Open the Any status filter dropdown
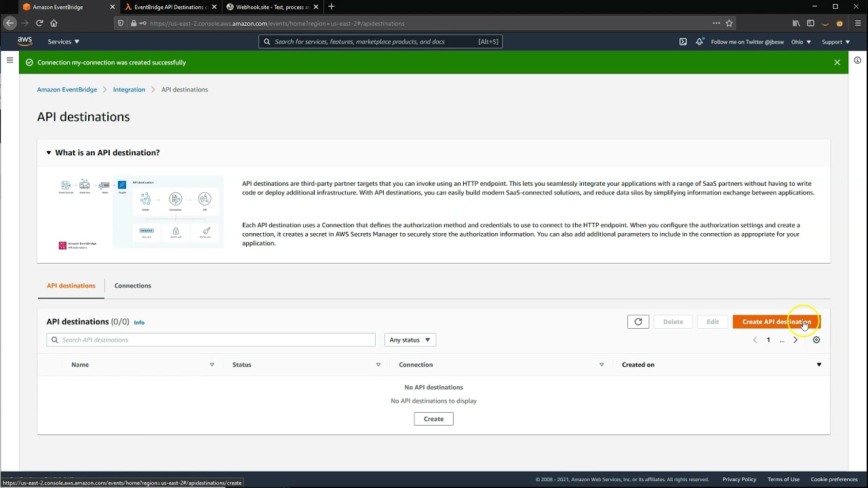 tap(410, 340)
